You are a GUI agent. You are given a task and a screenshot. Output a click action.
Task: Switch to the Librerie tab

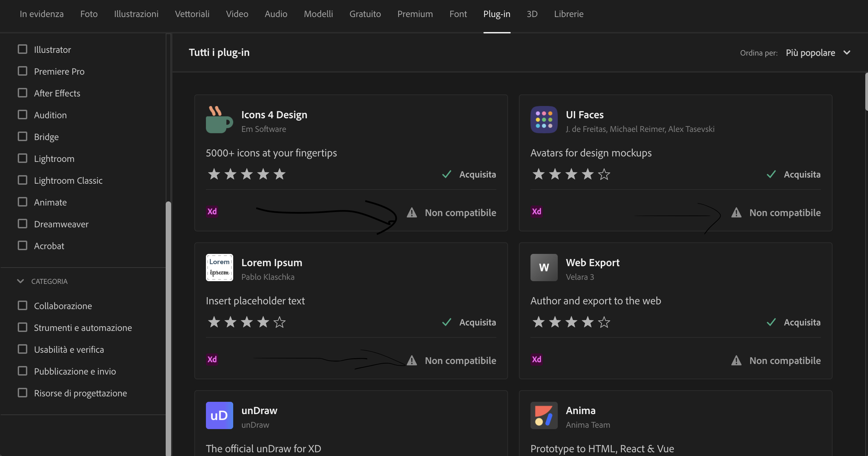(569, 14)
